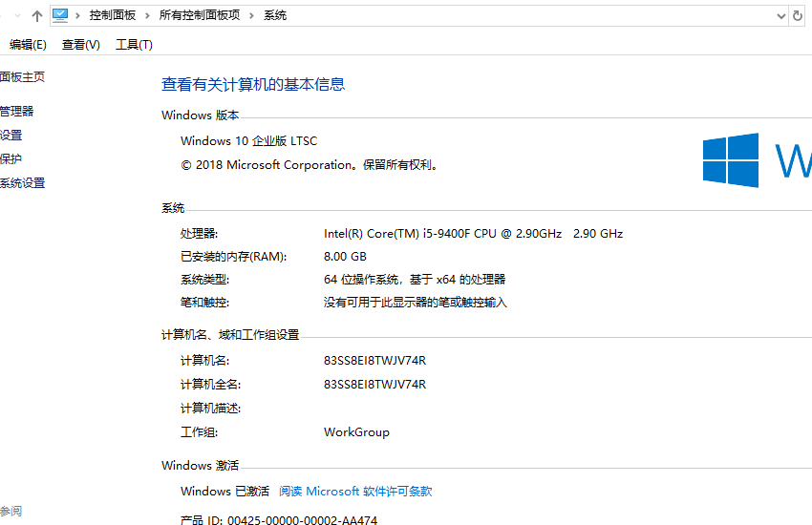This screenshot has height=525, width=812.
Task: Open the address bar history dropdown
Action: tap(780, 15)
